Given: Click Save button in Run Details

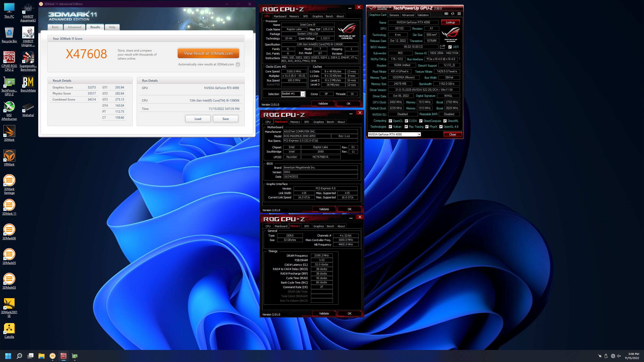Looking at the screenshot, I should [x=225, y=119].
